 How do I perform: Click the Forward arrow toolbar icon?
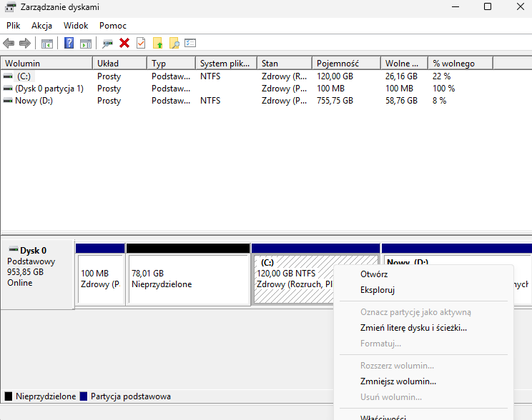tap(25, 44)
